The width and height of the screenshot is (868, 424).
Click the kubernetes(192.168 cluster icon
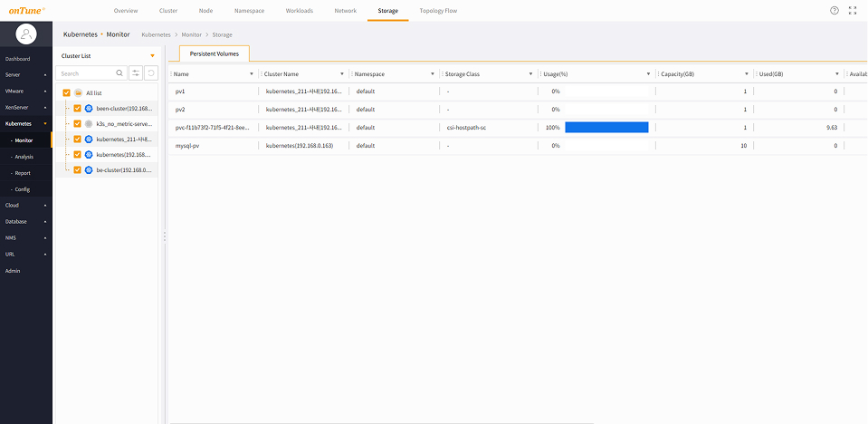(89, 155)
